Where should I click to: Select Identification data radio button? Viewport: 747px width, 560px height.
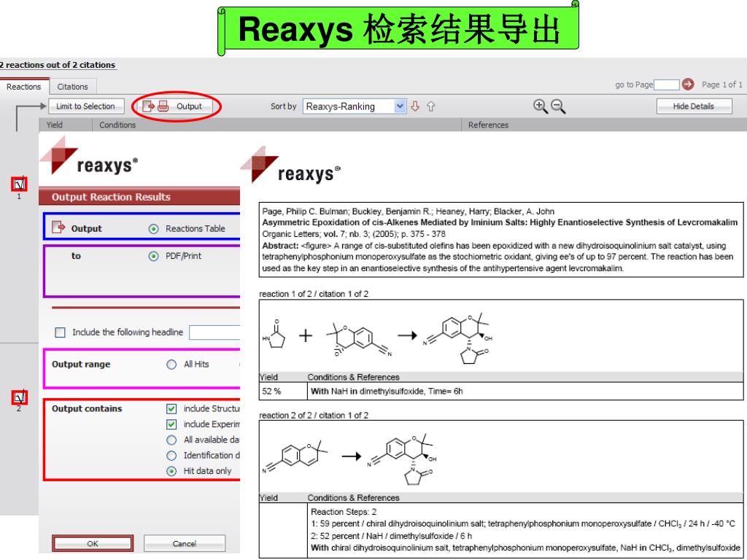click(171, 456)
